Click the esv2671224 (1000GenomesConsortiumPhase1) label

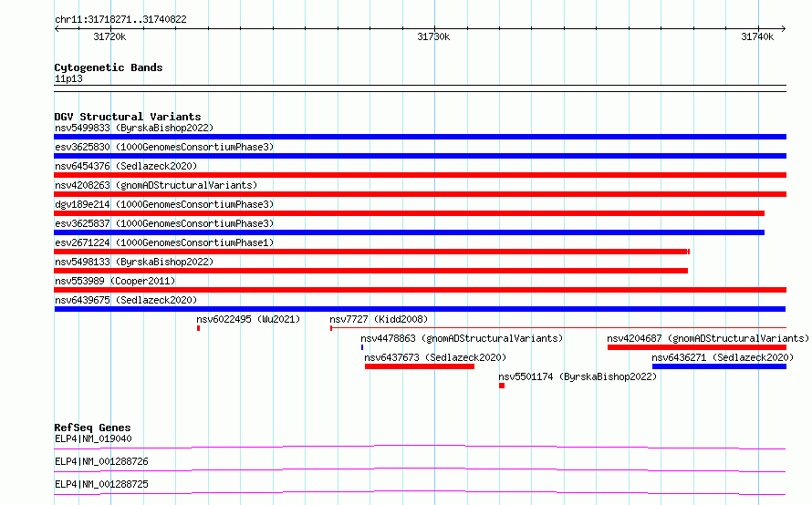(164, 242)
